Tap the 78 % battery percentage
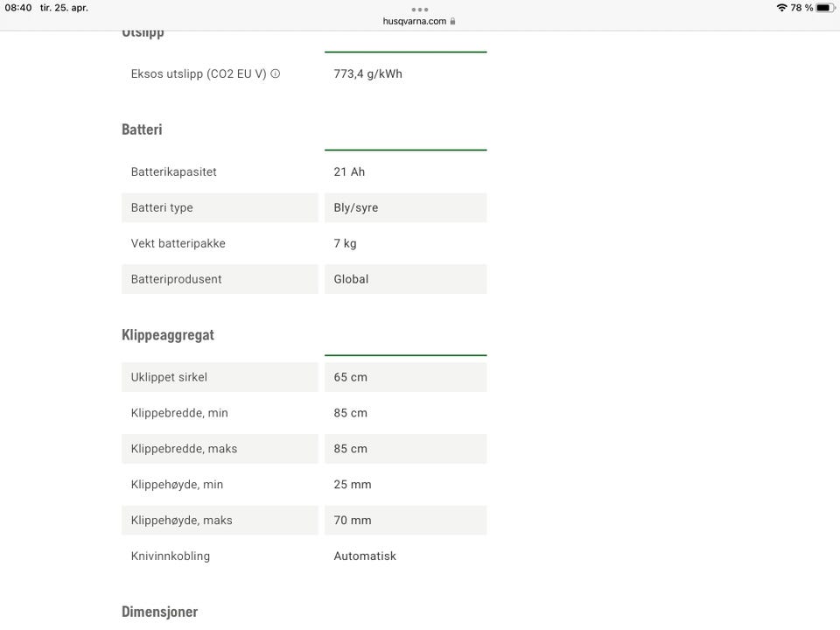 (x=801, y=8)
